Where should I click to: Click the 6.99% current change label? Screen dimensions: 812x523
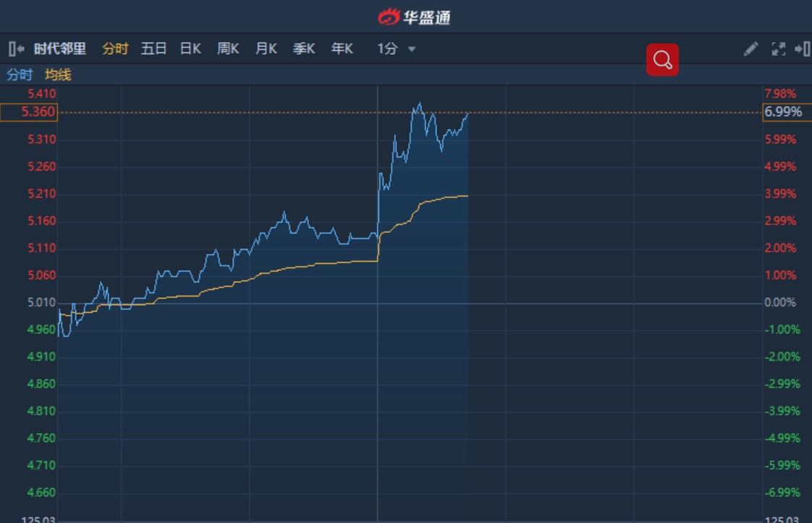783,112
